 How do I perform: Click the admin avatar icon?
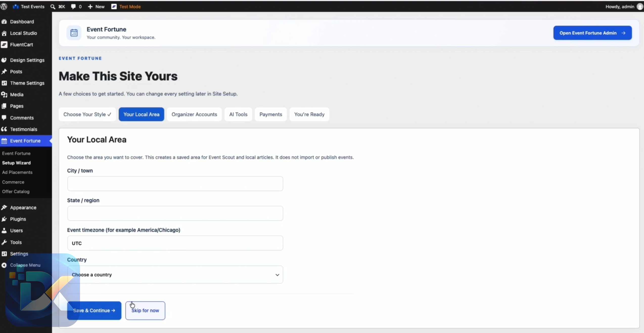tap(640, 7)
